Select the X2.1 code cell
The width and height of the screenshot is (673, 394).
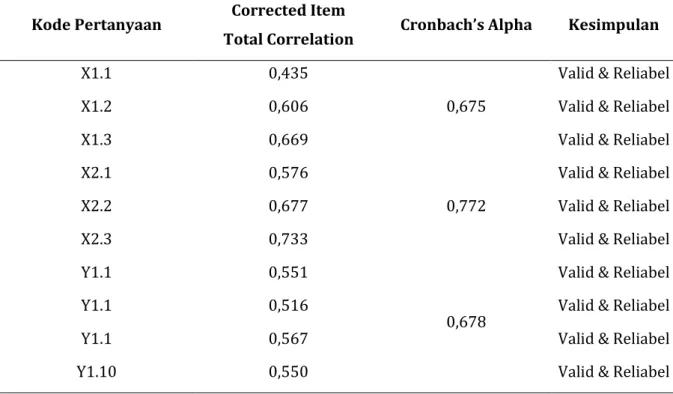coord(97,173)
